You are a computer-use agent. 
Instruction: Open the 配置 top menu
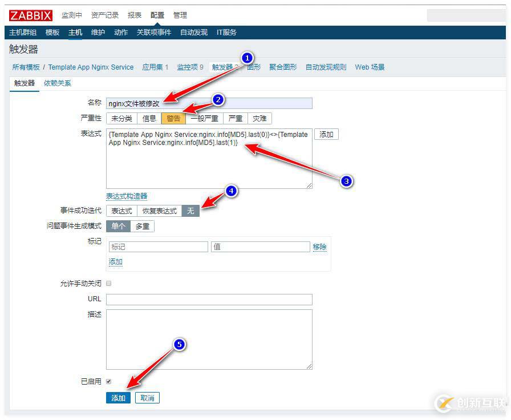point(157,15)
